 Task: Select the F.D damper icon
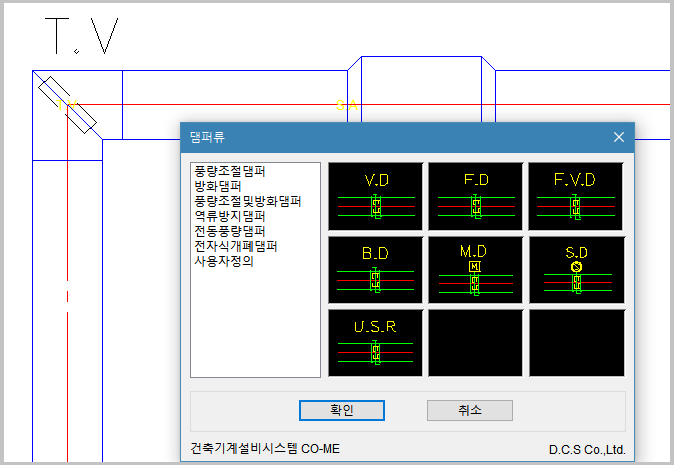[x=476, y=196]
